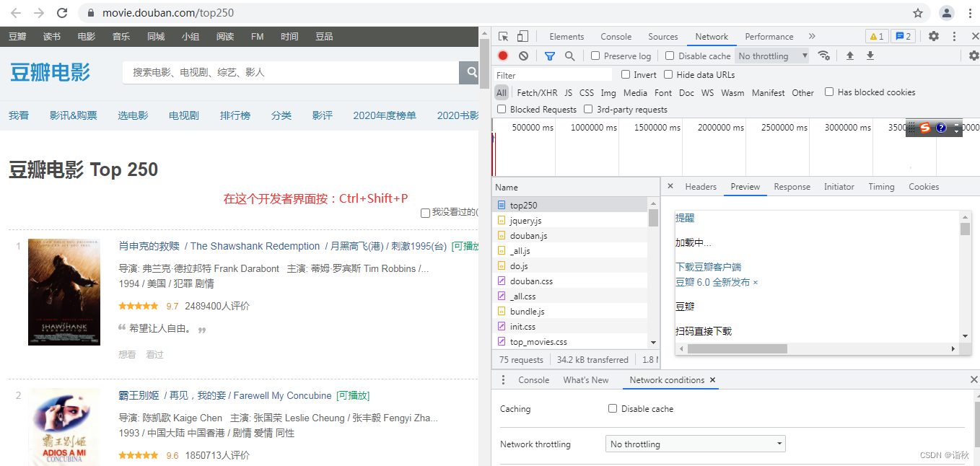Viewport: 980px width, 466px height.
Task: Switch to the Sources tab
Action: pyautogui.click(x=662, y=36)
